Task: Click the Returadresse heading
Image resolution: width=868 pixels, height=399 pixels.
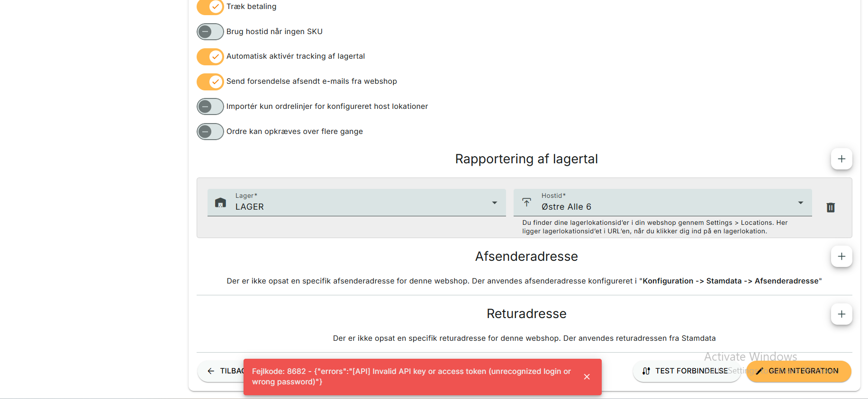Action: coord(526,314)
